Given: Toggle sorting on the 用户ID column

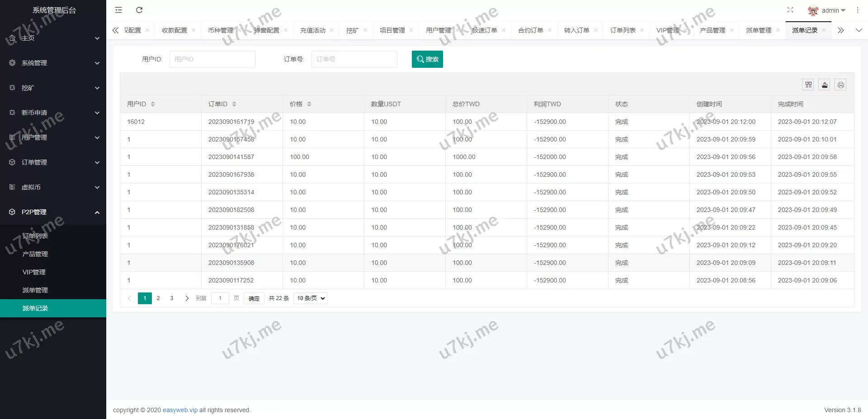Looking at the screenshot, I should tap(153, 104).
